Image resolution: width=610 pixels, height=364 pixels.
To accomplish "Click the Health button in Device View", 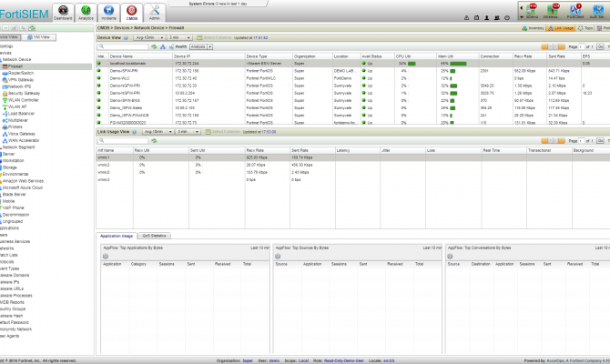I will tap(180, 45).
